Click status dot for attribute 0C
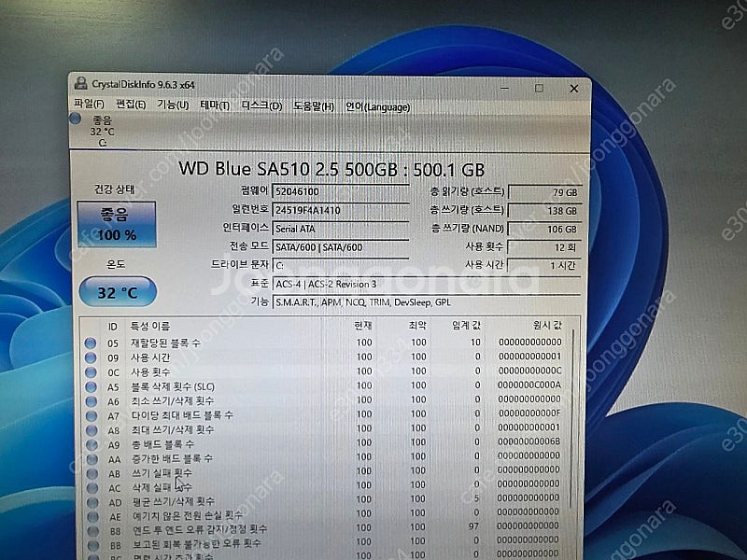747x560 pixels. coord(91,371)
